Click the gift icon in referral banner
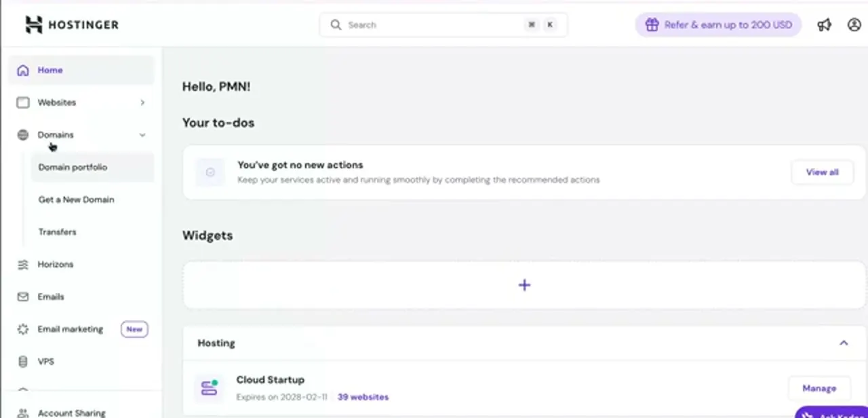The width and height of the screenshot is (868, 418). (652, 24)
